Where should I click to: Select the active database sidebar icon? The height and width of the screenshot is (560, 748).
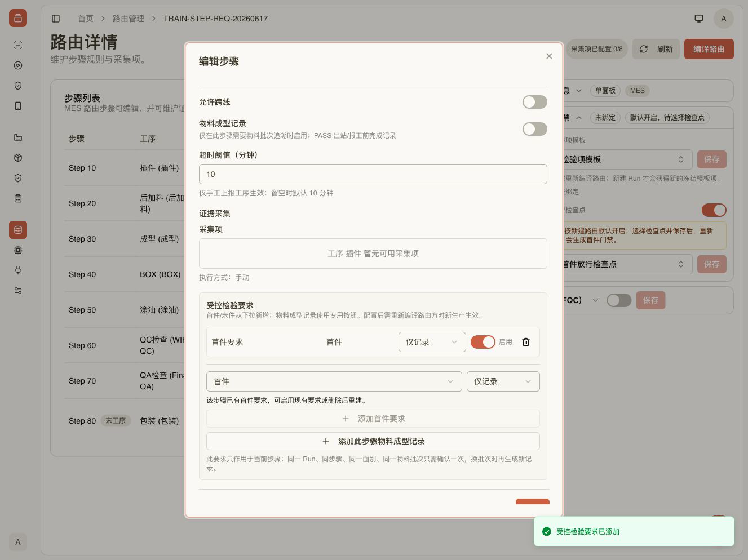coord(18,230)
